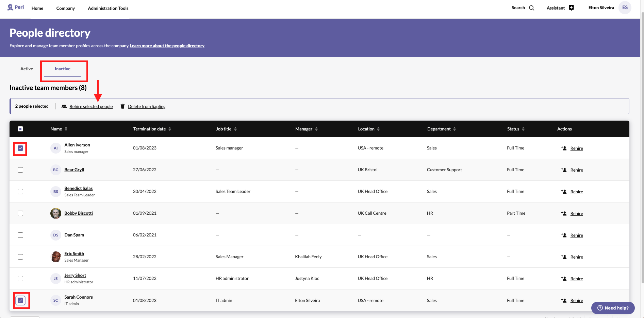644x318 pixels.
Task: Click Bobby Biscotti's profile photo
Action: click(x=56, y=213)
